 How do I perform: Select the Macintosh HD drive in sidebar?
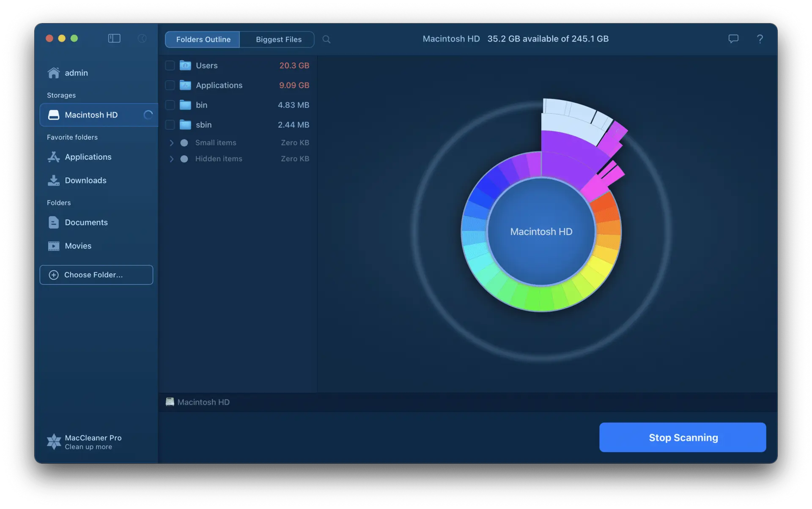point(99,115)
